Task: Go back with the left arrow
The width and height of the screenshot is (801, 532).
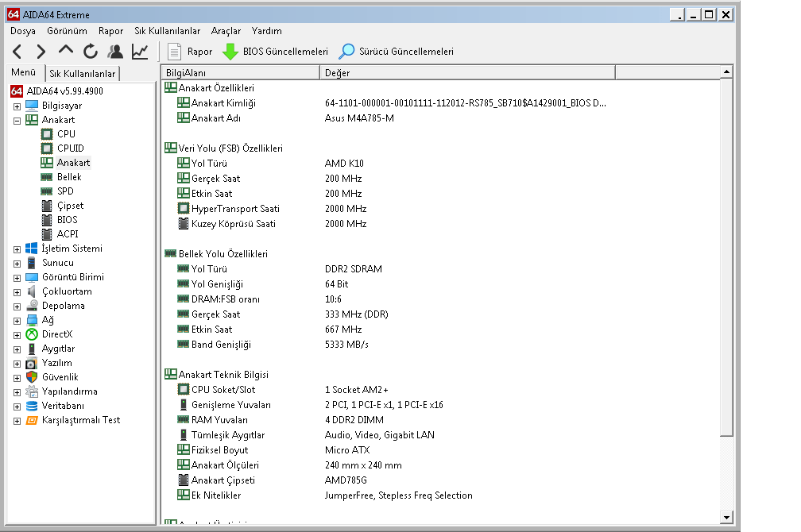Action: pos(17,52)
